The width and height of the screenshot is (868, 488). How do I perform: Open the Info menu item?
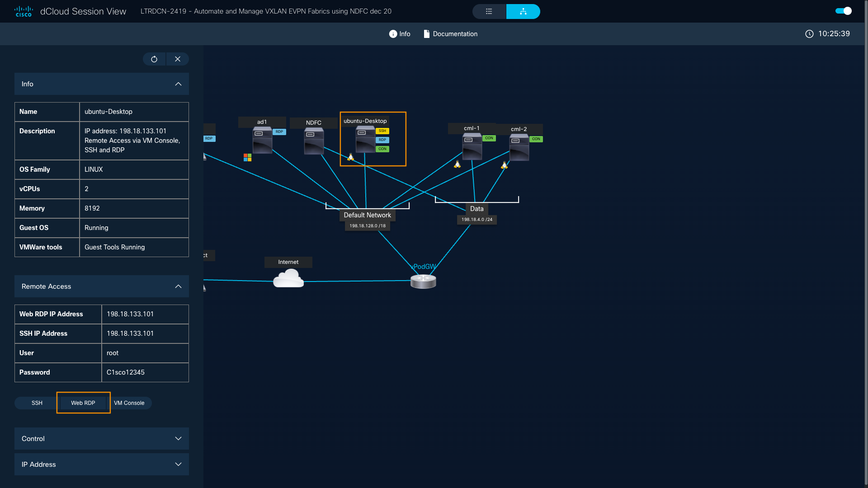click(x=400, y=34)
